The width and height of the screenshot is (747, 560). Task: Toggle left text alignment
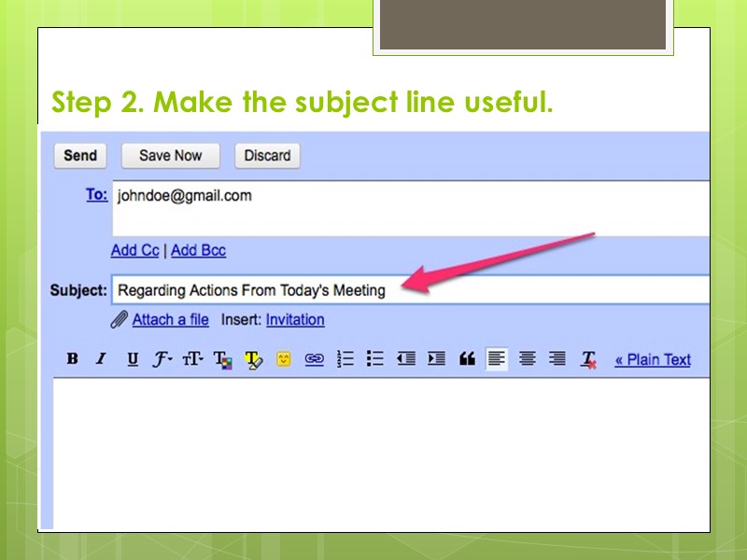pos(497,358)
